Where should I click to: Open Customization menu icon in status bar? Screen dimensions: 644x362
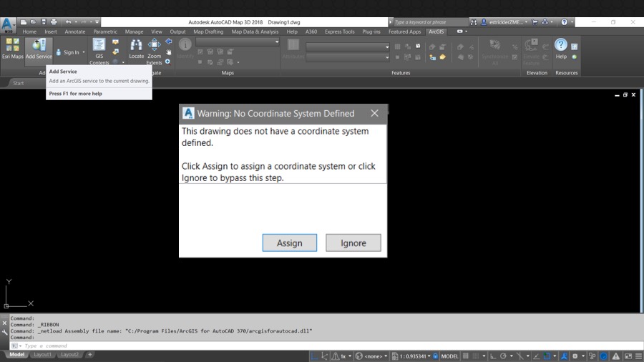point(639,356)
